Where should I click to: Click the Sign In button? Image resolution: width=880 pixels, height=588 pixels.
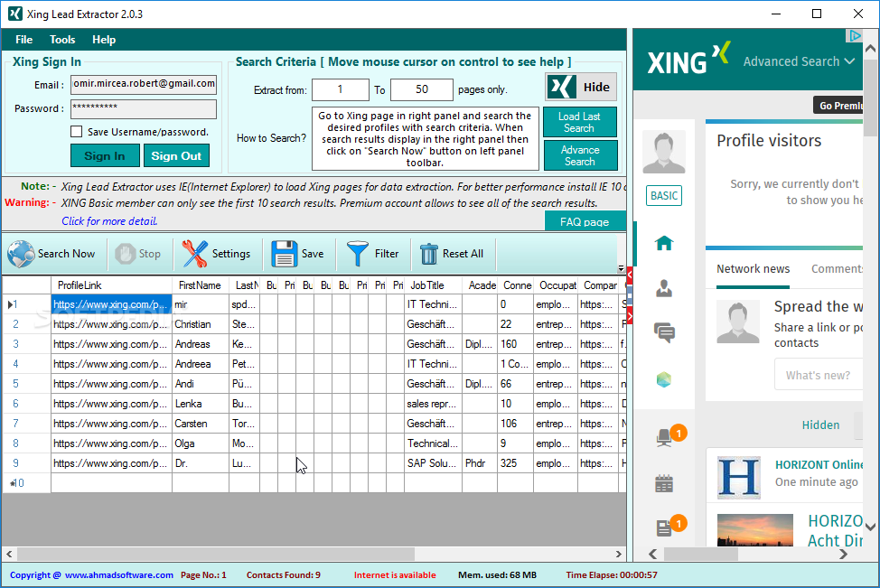105,156
